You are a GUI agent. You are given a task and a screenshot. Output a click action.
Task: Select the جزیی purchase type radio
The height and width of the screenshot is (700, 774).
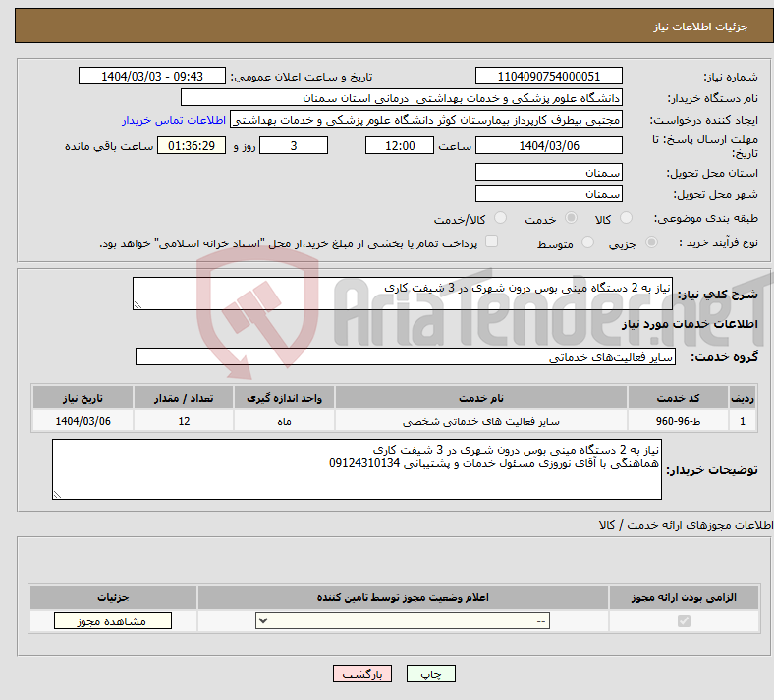point(651,242)
